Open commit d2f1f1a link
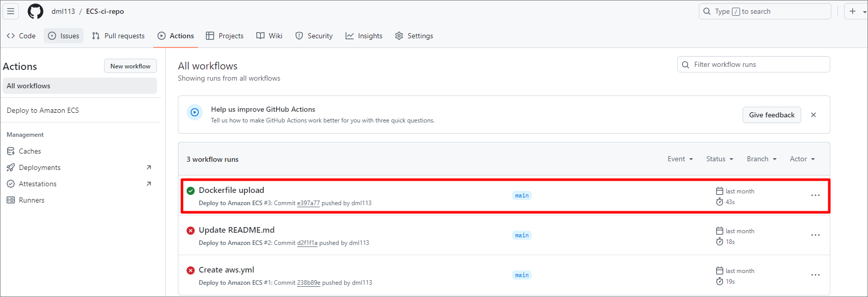This screenshot has width=868, height=297. [x=307, y=243]
